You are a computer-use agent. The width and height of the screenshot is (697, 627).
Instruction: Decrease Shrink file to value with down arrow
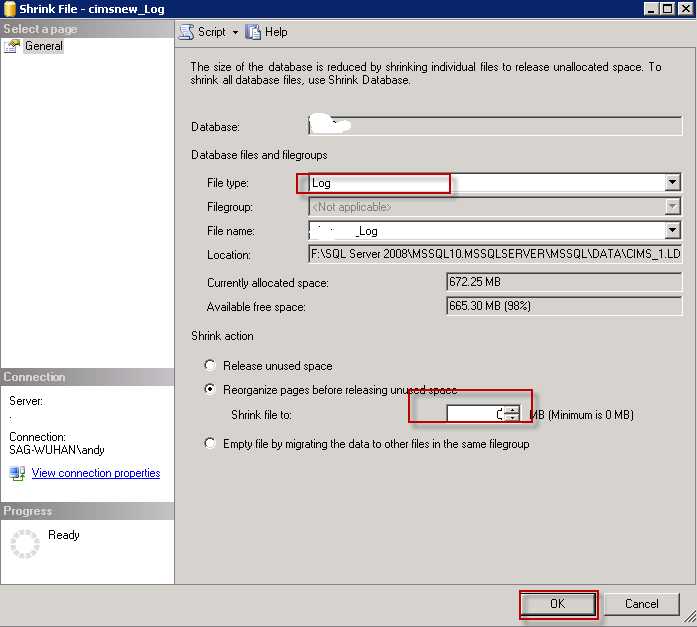tap(512, 418)
